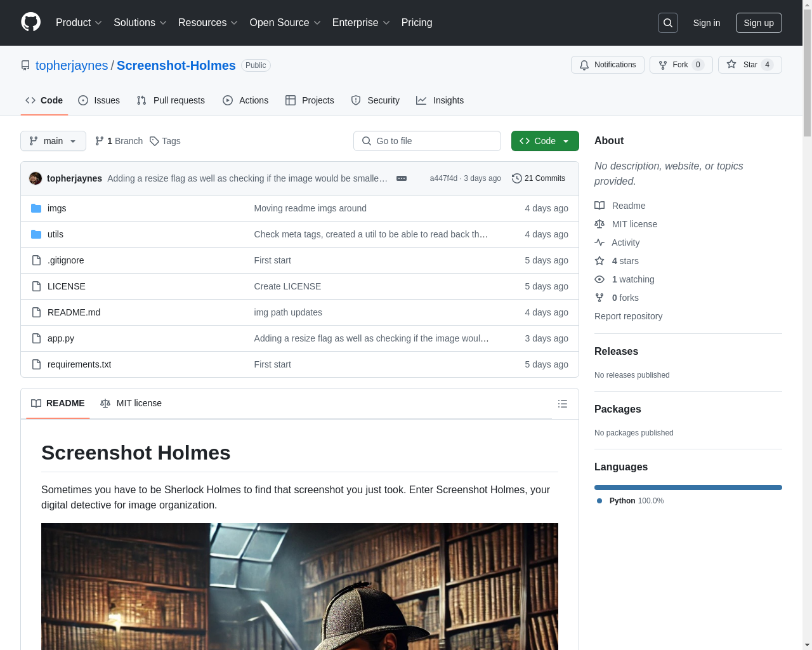The width and height of the screenshot is (812, 650).
Task: Expand commit message ellipsis button
Action: (x=402, y=178)
